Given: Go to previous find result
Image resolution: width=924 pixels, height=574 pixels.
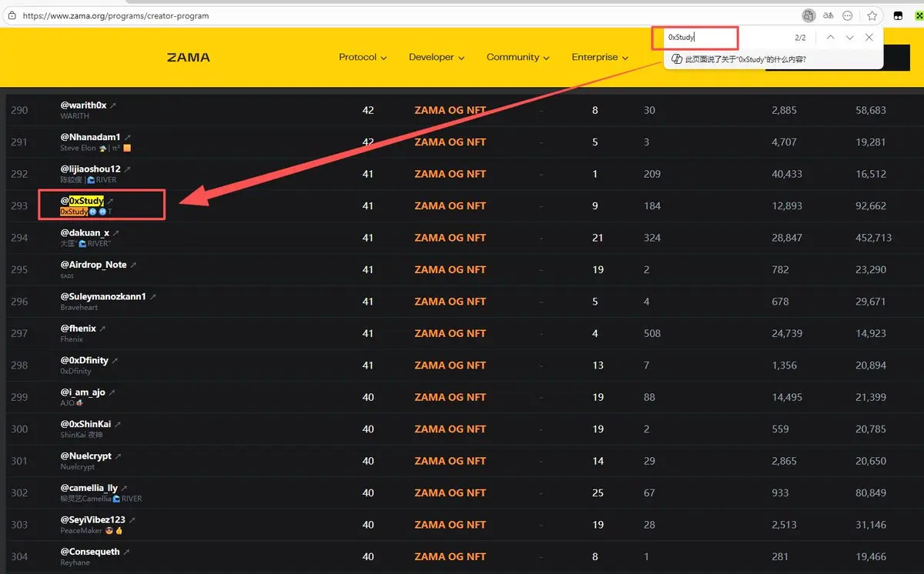Looking at the screenshot, I should pos(830,37).
